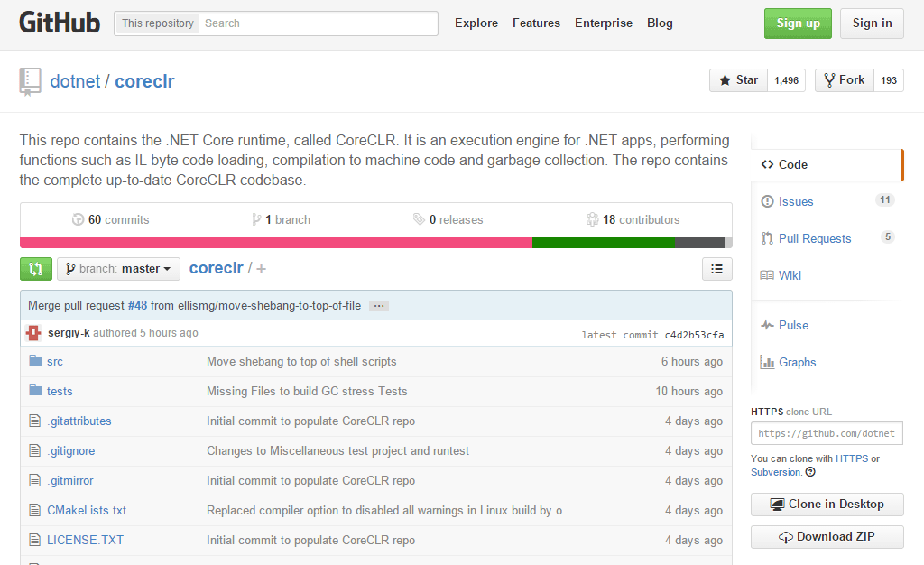Click the pink language bar segment

(275, 243)
